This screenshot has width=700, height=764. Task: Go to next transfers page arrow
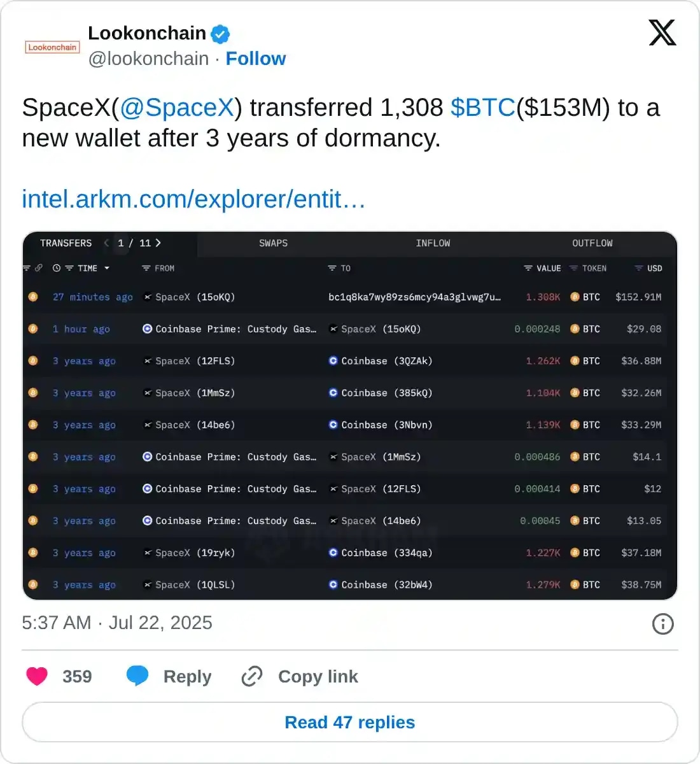158,243
